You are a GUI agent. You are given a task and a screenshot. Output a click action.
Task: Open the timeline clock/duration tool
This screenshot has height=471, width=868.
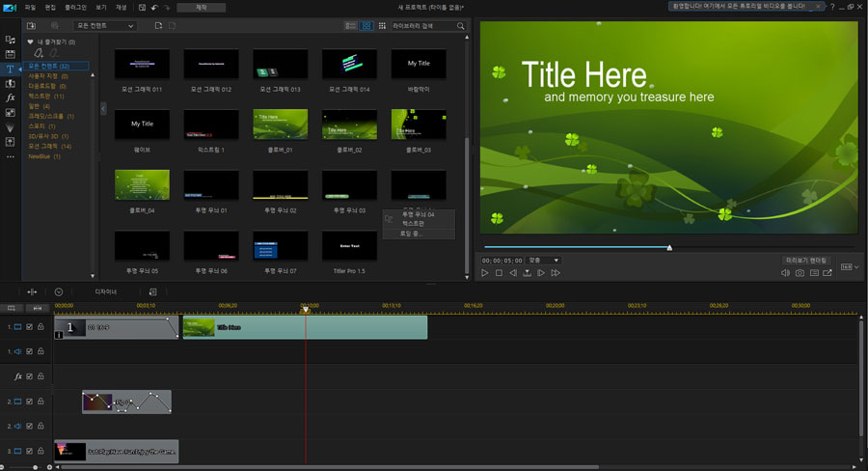coord(59,292)
